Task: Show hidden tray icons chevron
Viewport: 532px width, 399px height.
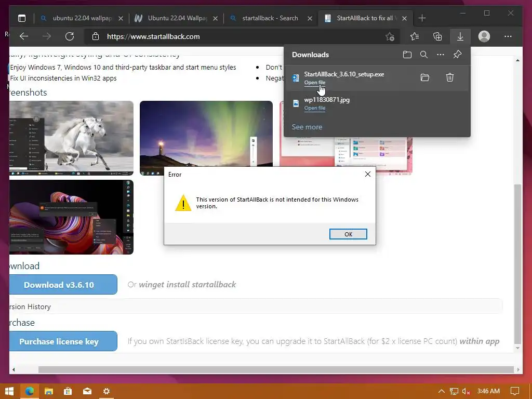Action: click(442, 391)
